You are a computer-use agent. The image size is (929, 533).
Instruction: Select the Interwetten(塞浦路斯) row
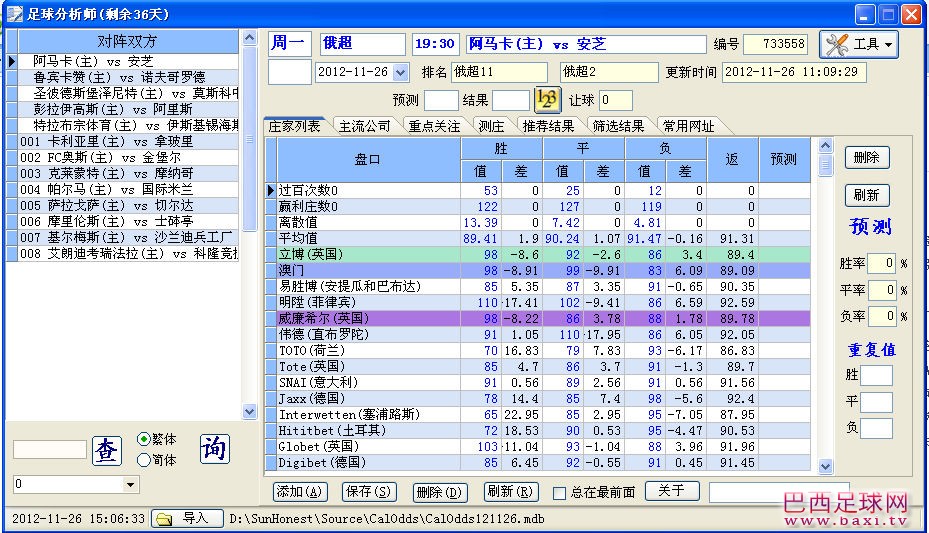(x=543, y=415)
